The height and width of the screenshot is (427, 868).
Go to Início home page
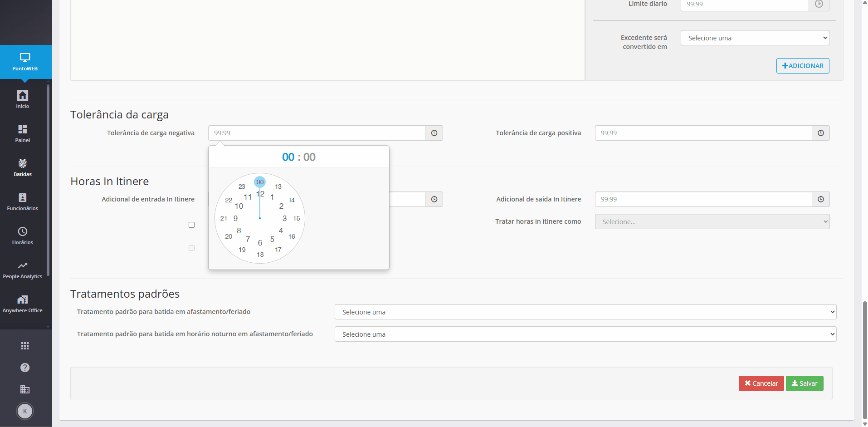23,99
